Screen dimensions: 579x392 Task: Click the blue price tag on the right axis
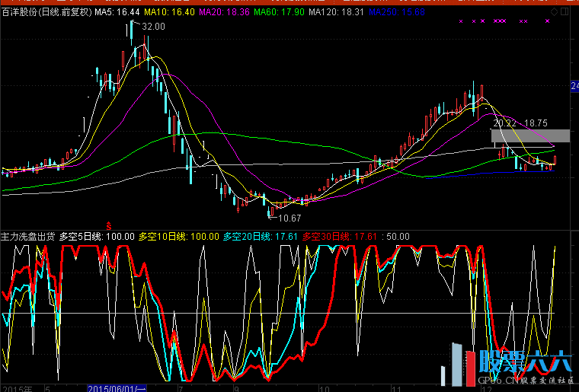click(574, 87)
